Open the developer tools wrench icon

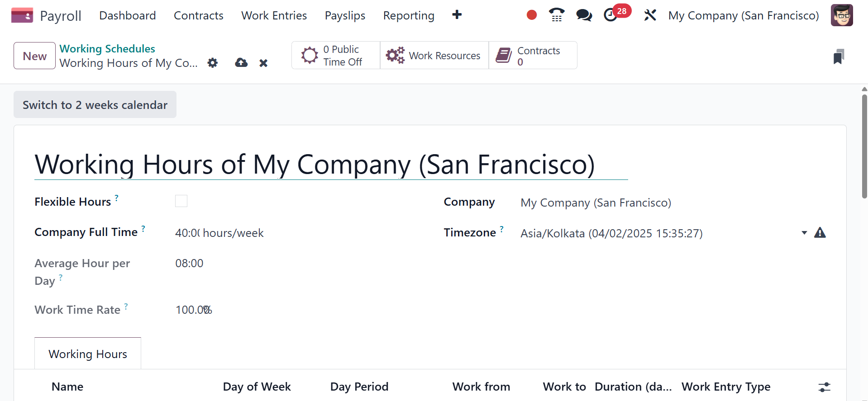click(x=650, y=15)
